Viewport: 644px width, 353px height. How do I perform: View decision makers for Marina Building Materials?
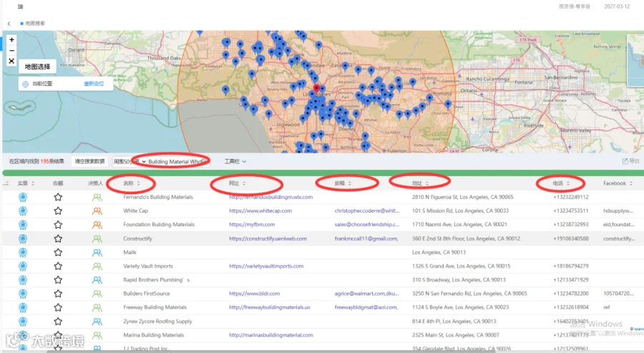[97, 335]
